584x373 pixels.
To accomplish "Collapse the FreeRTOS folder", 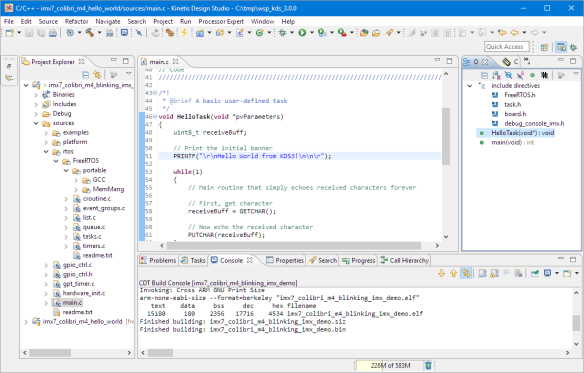I will coord(56,161).
